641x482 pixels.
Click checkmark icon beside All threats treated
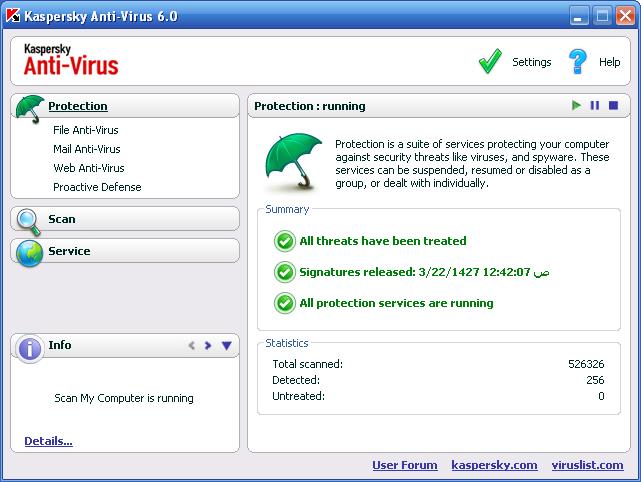coord(285,241)
